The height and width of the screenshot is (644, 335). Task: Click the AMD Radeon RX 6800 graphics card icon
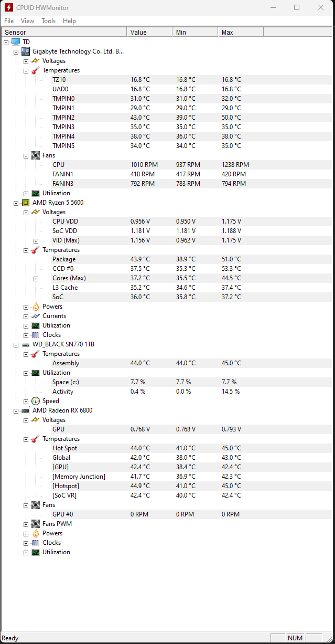click(25, 410)
